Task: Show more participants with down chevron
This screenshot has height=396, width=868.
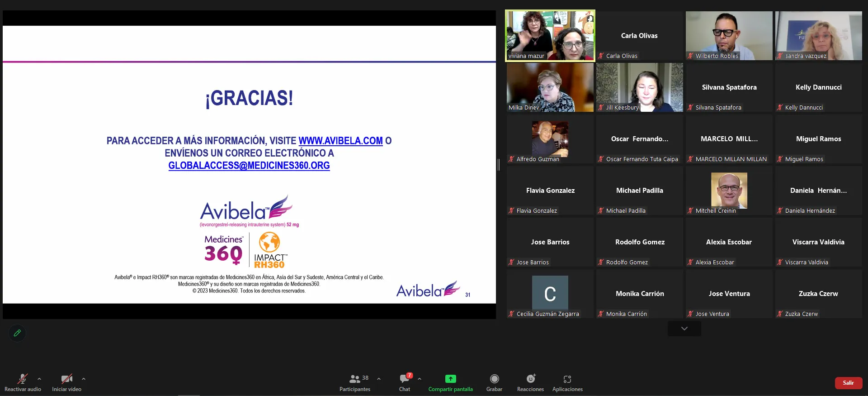Action: tap(684, 329)
